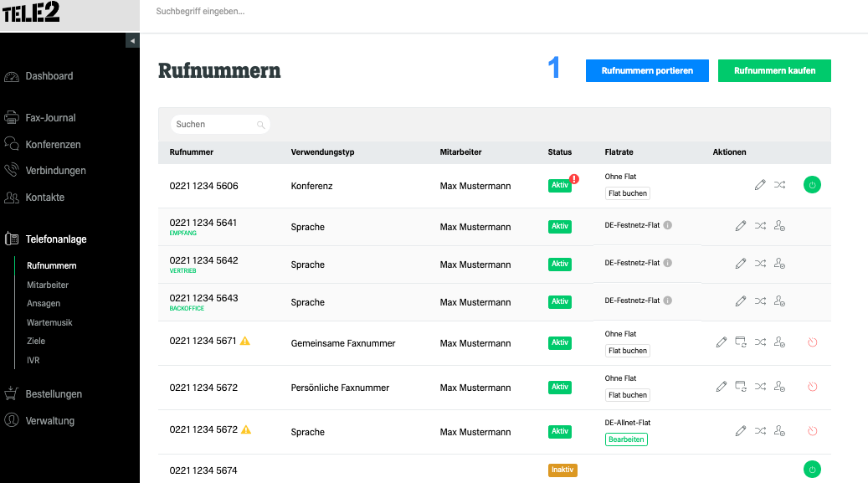Click shuffle icon on Persönliche Faxnummer row

(x=760, y=387)
